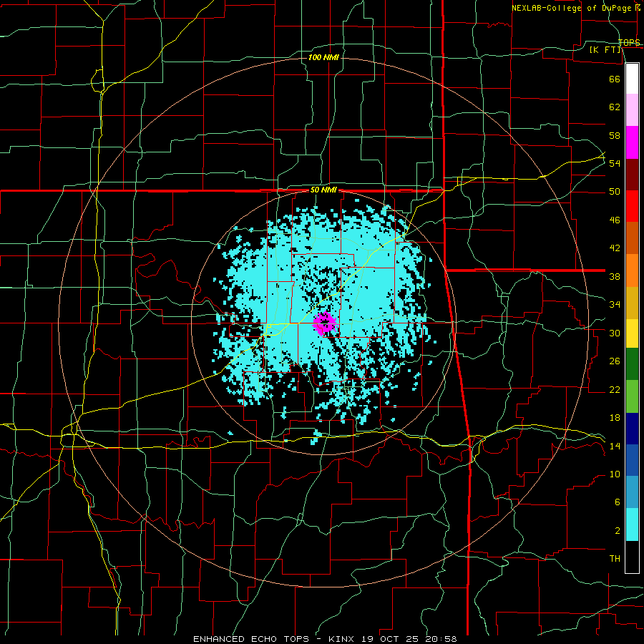Click the 'TH' threshold legend label

tap(615, 559)
